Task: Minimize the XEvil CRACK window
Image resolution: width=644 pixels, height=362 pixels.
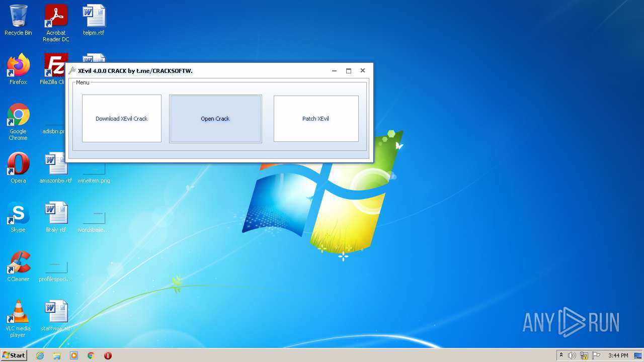Action: [334, 71]
